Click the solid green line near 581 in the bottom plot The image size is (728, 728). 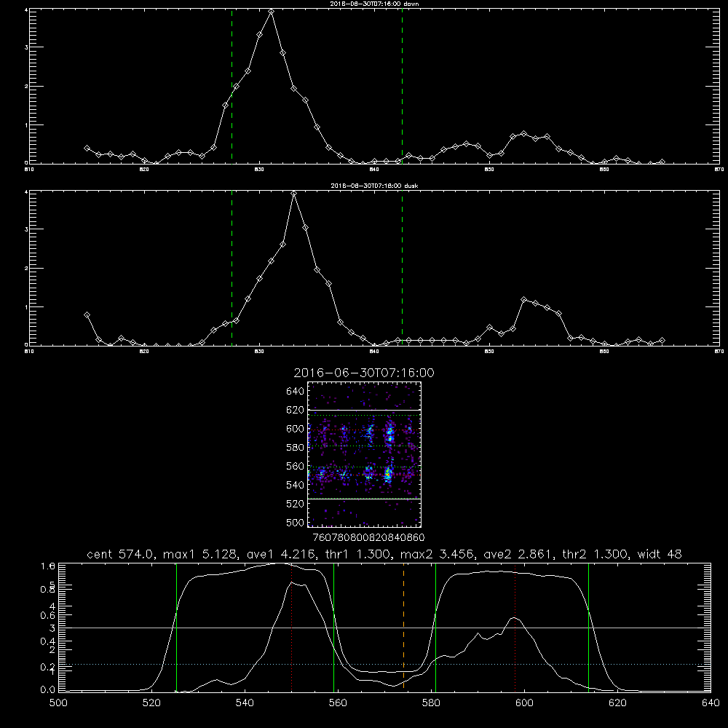435,627
